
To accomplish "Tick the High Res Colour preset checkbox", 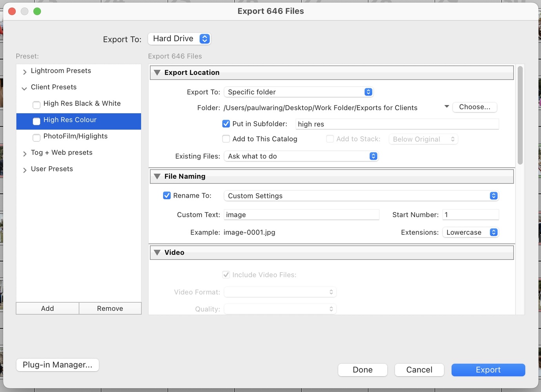I will (x=36, y=121).
